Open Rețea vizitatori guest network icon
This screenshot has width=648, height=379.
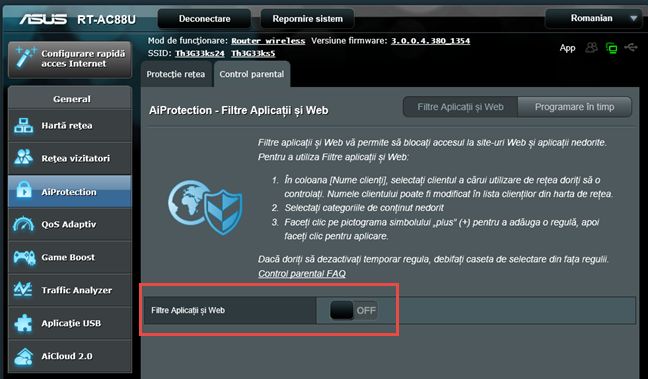pos(24,158)
